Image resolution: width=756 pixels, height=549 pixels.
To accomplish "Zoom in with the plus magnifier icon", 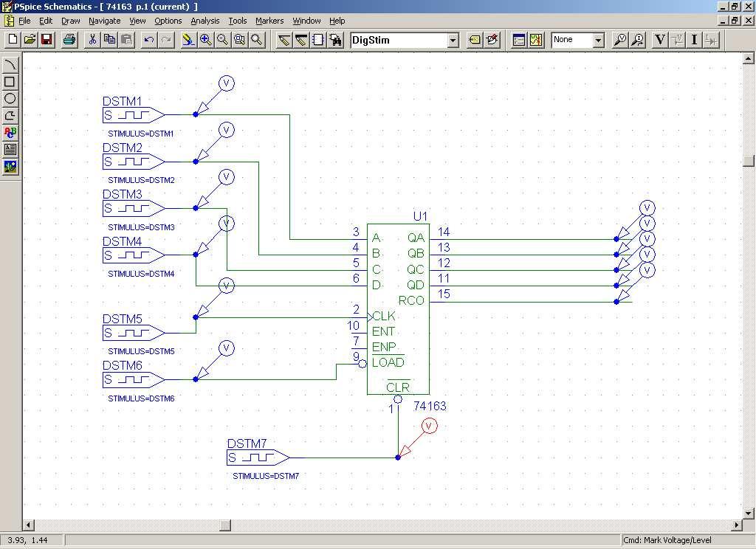I will click(x=205, y=40).
